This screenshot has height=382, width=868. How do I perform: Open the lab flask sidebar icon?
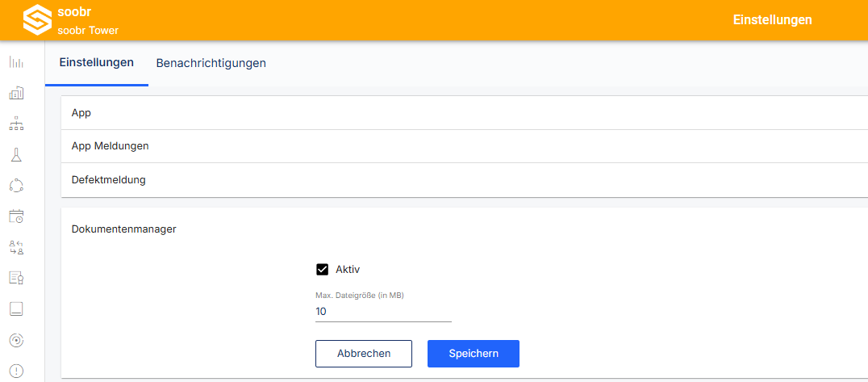pyautogui.click(x=17, y=155)
